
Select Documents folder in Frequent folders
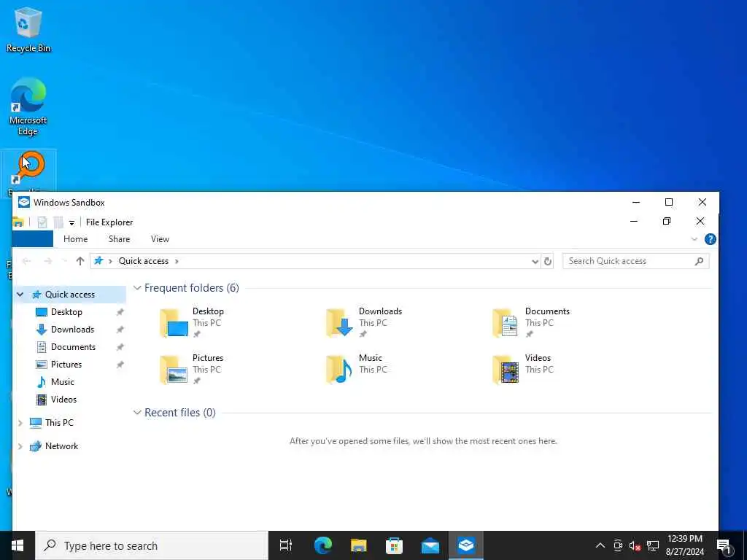click(x=532, y=323)
